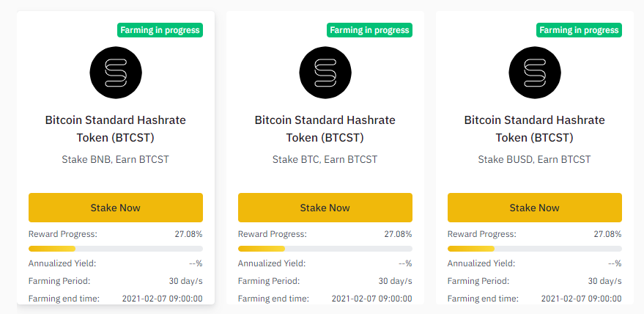Click the Farming in progress badge on BUSD card
Image resolution: width=644 pixels, height=314 pixels.
(x=579, y=30)
